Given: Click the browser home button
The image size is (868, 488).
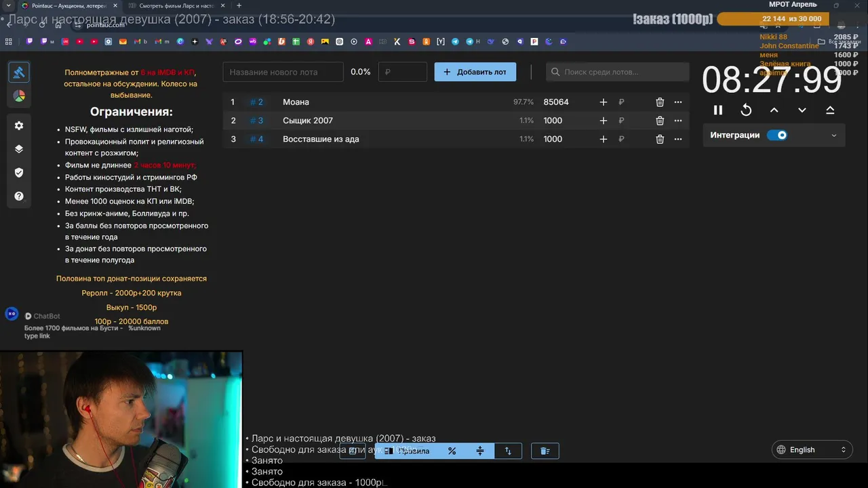Looking at the screenshot, I should pyautogui.click(x=58, y=24).
